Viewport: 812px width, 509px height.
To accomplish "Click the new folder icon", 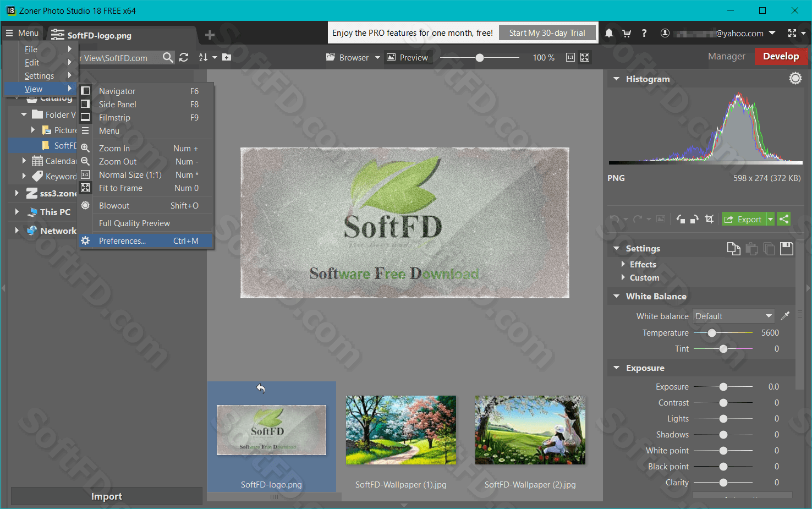I will click(227, 57).
